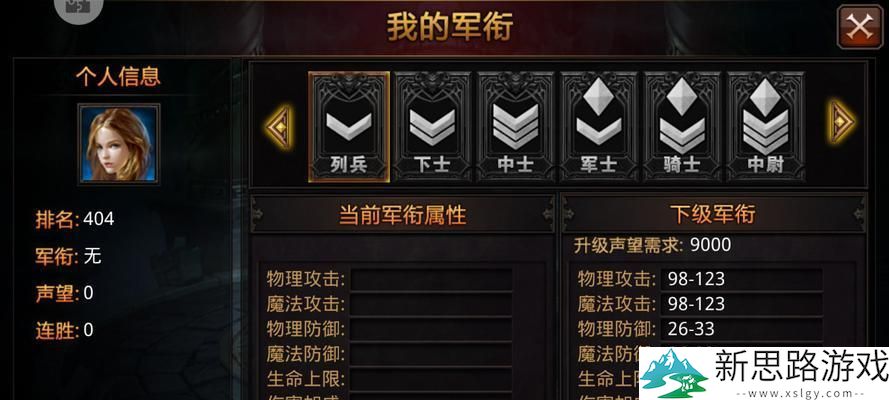Select the 骑士 rank badge
Viewport: 889px width, 400px height.
click(682, 127)
